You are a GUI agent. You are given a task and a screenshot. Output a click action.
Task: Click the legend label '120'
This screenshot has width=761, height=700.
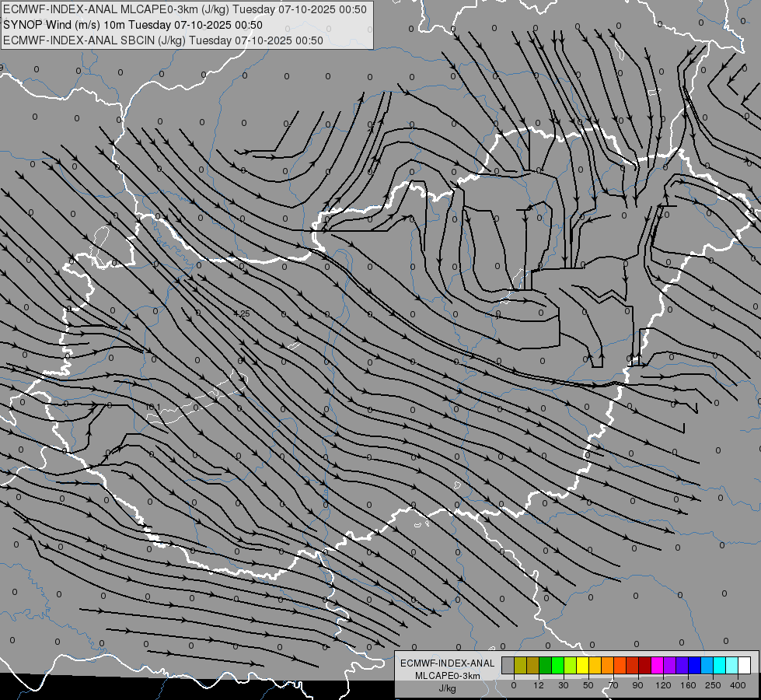click(664, 685)
